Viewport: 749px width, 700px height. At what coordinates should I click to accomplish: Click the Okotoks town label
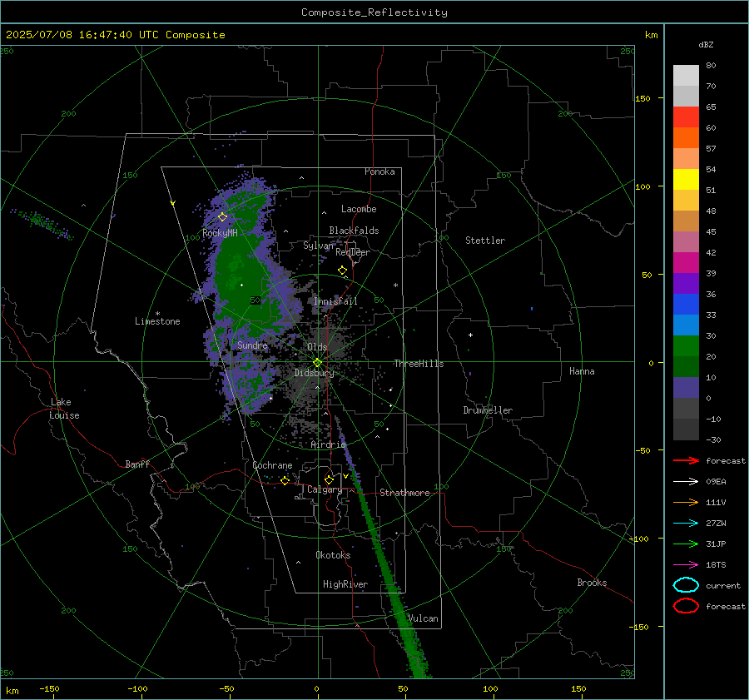point(333,555)
